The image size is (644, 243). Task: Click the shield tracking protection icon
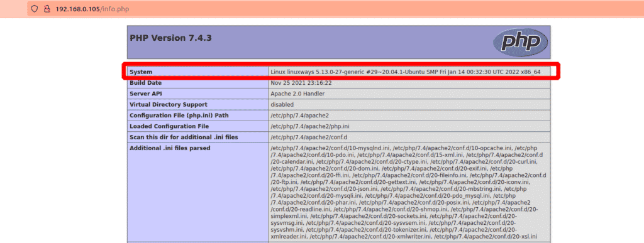(35, 9)
